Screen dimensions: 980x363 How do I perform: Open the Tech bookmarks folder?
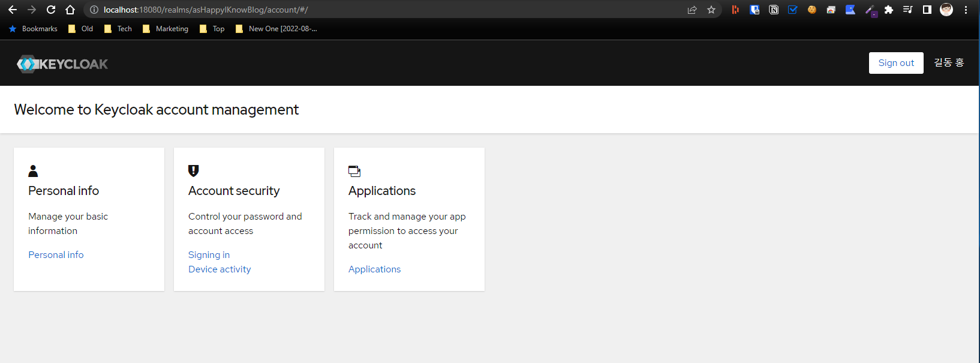pyautogui.click(x=118, y=29)
